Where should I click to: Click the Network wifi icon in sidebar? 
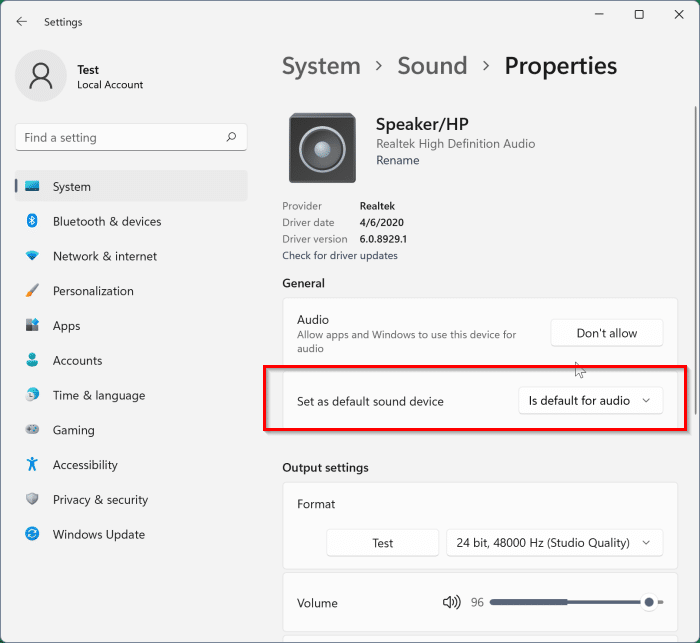(x=32, y=255)
